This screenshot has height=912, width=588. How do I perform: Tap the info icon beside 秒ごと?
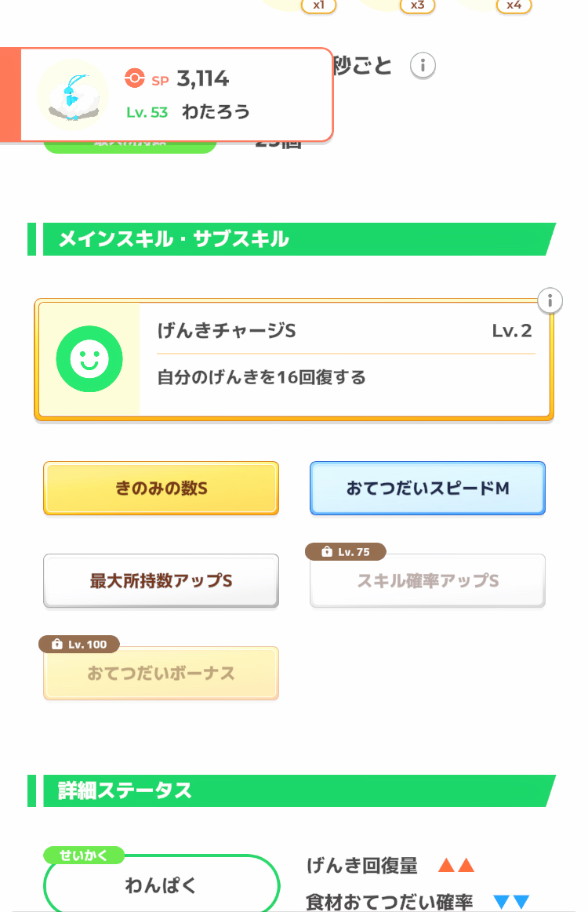423,66
